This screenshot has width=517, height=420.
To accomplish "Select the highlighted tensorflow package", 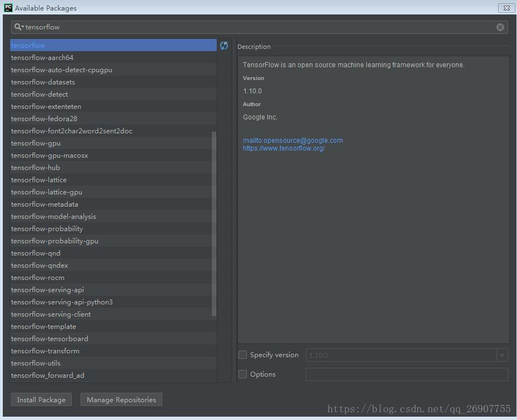I will (x=113, y=46).
